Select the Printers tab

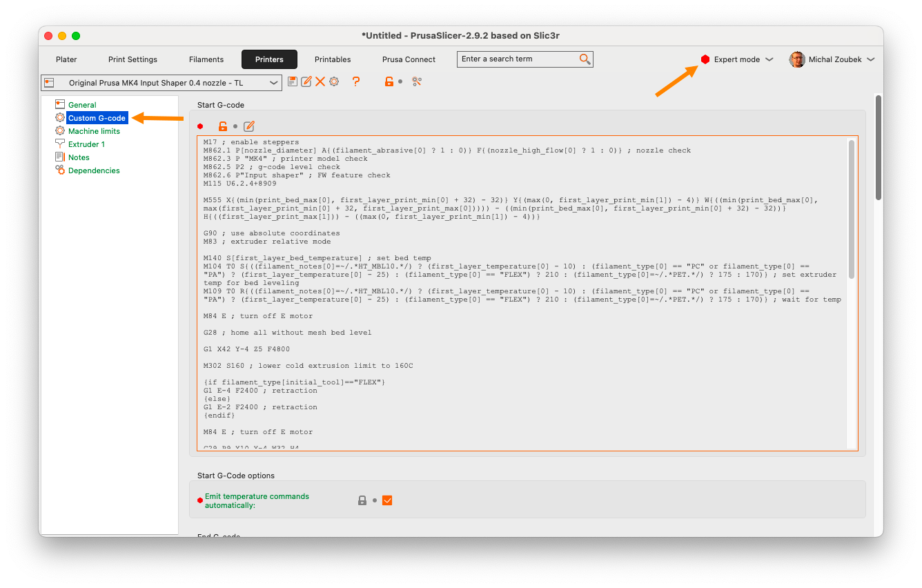[x=269, y=59]
